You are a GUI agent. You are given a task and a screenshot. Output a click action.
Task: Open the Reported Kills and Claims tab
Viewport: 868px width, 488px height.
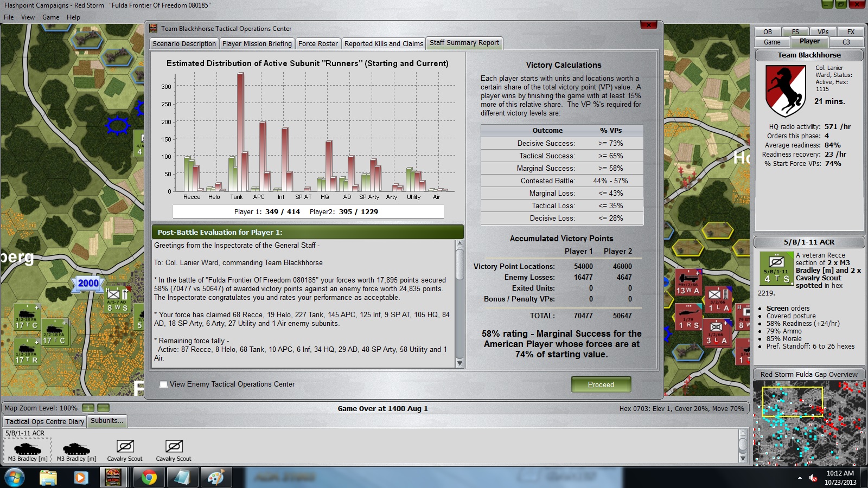tap(384, 44)
